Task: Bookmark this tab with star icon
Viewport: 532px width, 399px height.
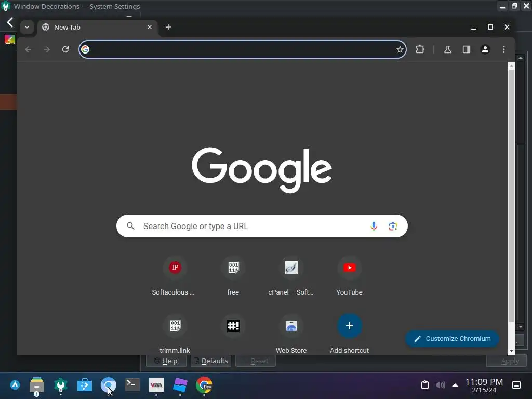Action: (400, 49)
